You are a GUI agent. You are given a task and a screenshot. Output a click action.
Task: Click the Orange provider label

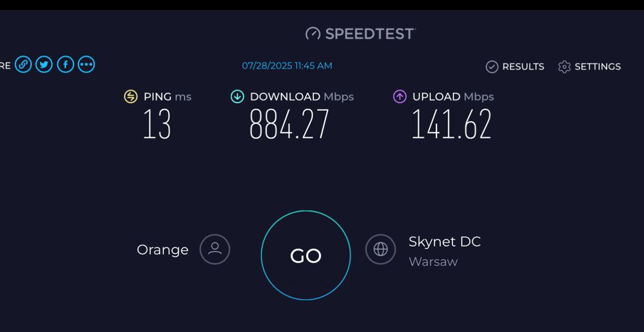162,249
